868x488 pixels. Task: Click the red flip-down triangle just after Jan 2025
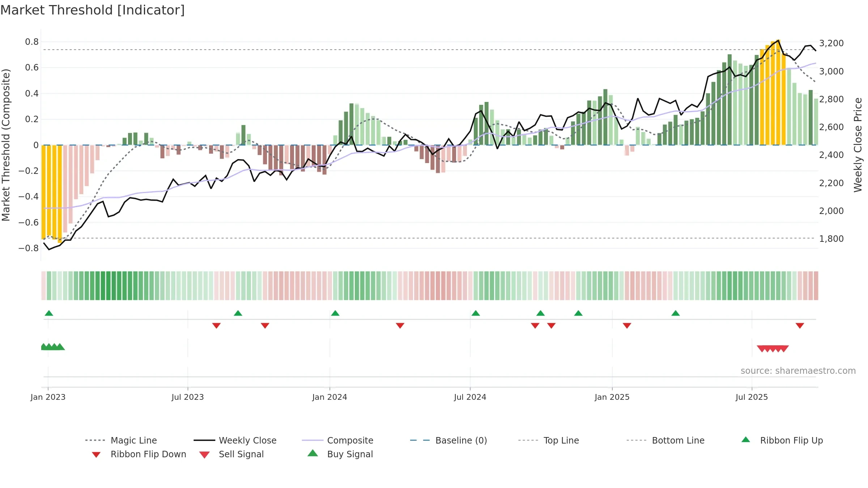627,326
